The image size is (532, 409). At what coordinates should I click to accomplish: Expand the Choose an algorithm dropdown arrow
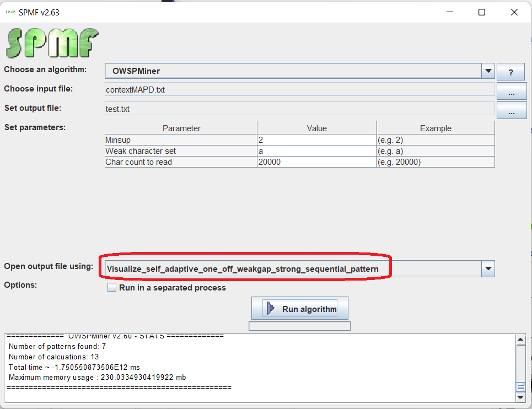[x=488, y=71]
